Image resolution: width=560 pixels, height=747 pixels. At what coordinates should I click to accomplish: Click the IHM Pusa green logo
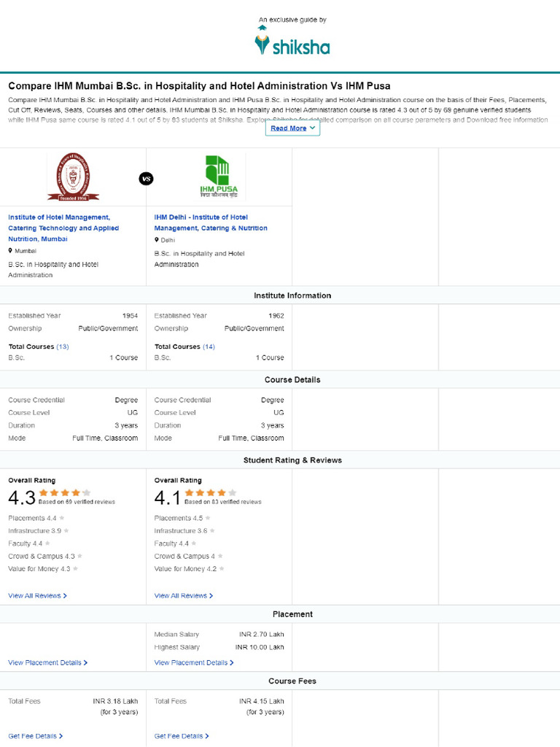click(x=219, y=177)
